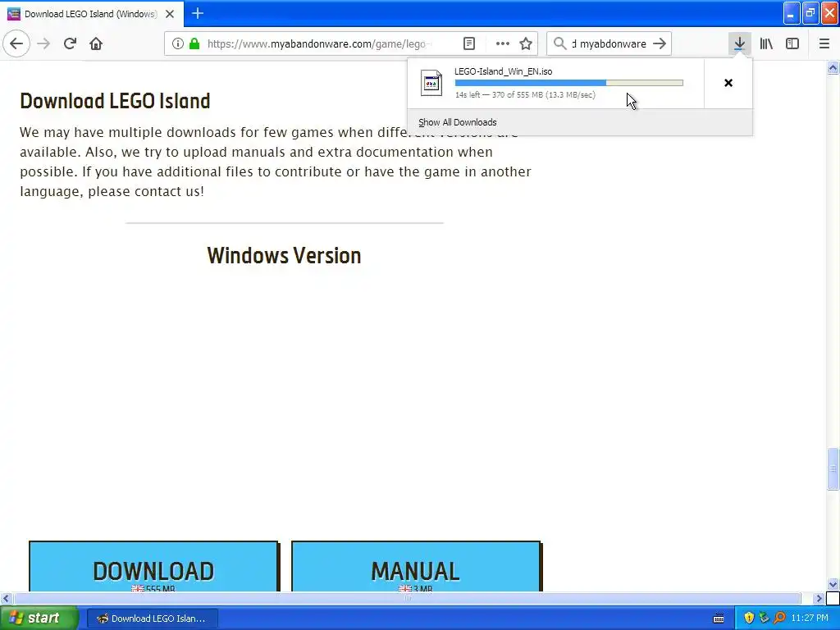
Task: Show the sidebars button
Action: [792, 43]
